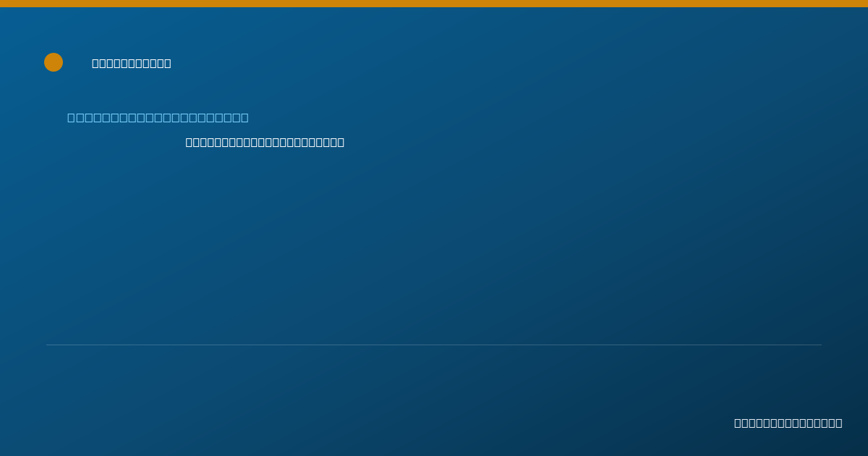868x456 pixels.
Task: Click the orange bar along the top edge
Action: point(434,4)
